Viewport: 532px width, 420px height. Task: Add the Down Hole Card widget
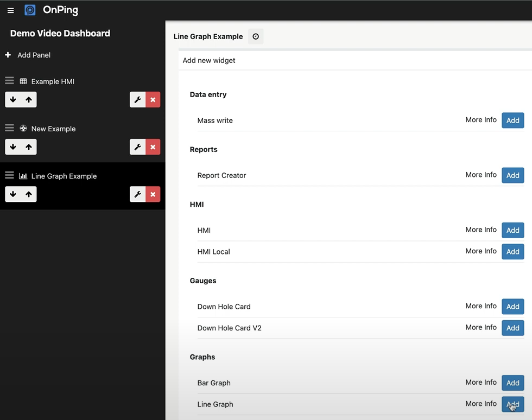point(512,307)
